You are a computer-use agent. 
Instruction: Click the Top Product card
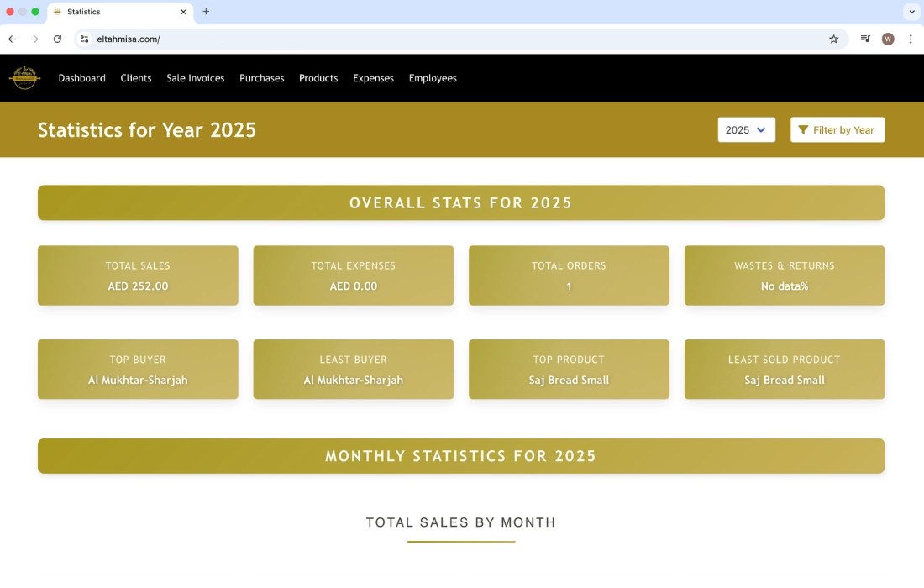pos(569,370)
